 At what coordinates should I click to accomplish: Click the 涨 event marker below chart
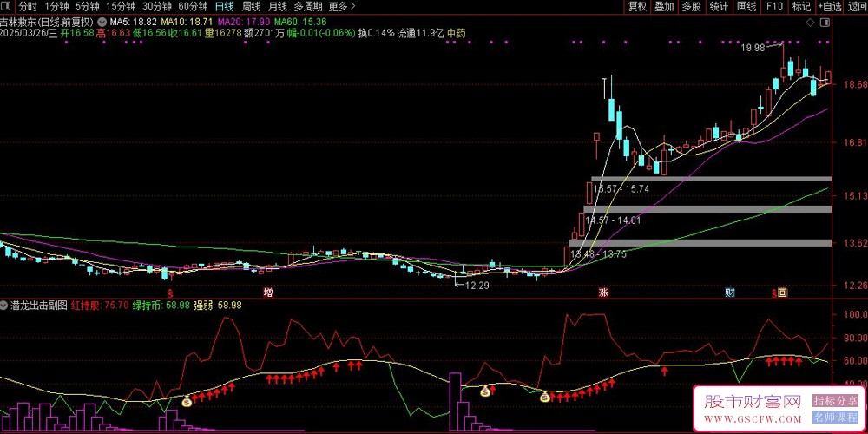[602, 293]
